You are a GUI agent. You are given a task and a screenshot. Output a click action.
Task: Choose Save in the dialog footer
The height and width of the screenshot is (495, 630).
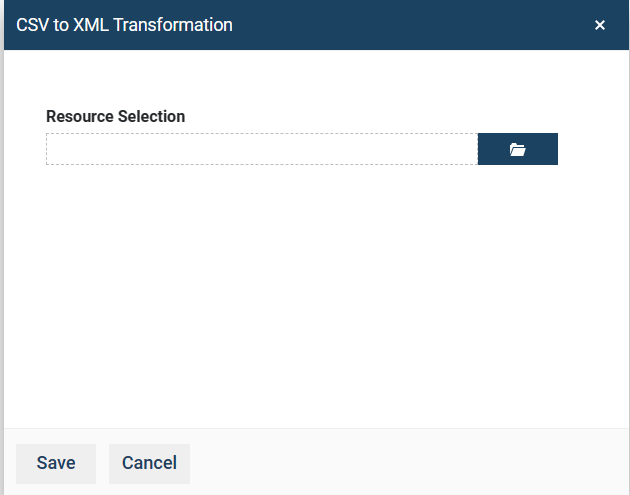click(56, 463)
